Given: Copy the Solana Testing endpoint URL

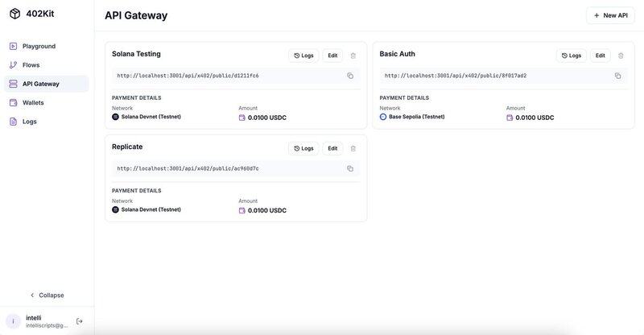Looking at the screenshot, I should 350,76.
